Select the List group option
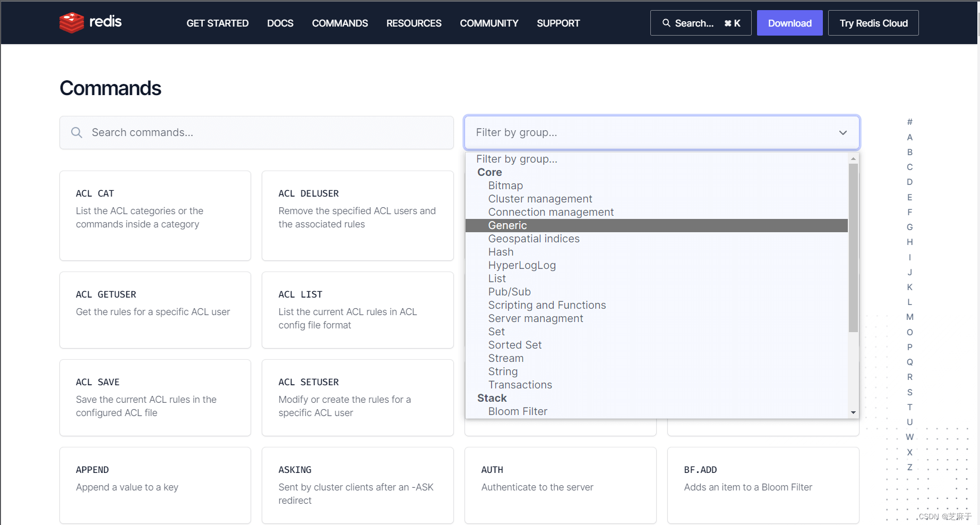This screenshot has height=525, width=980. (657, 278)
